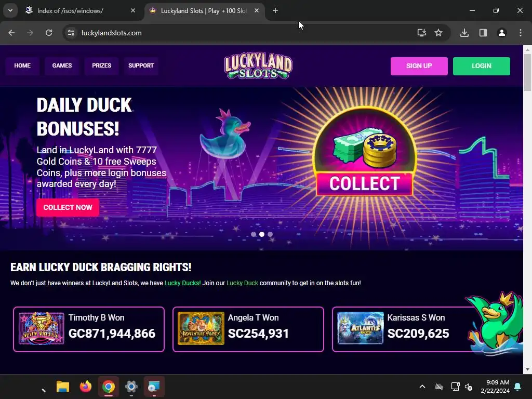The image size is (532, 399).
Task: Open the Atlantis game thumbnail
Action: click(361, 328)
